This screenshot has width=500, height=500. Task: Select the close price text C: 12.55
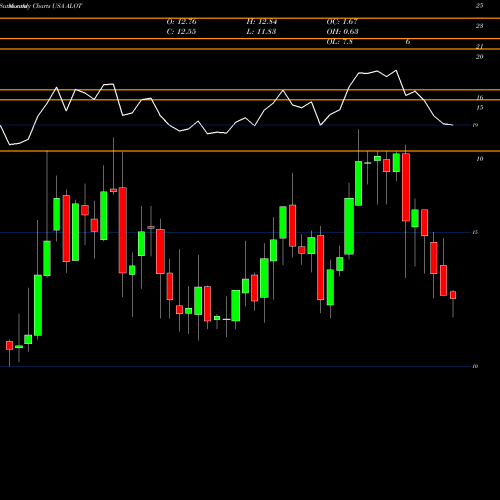click(x=181, y=32)
